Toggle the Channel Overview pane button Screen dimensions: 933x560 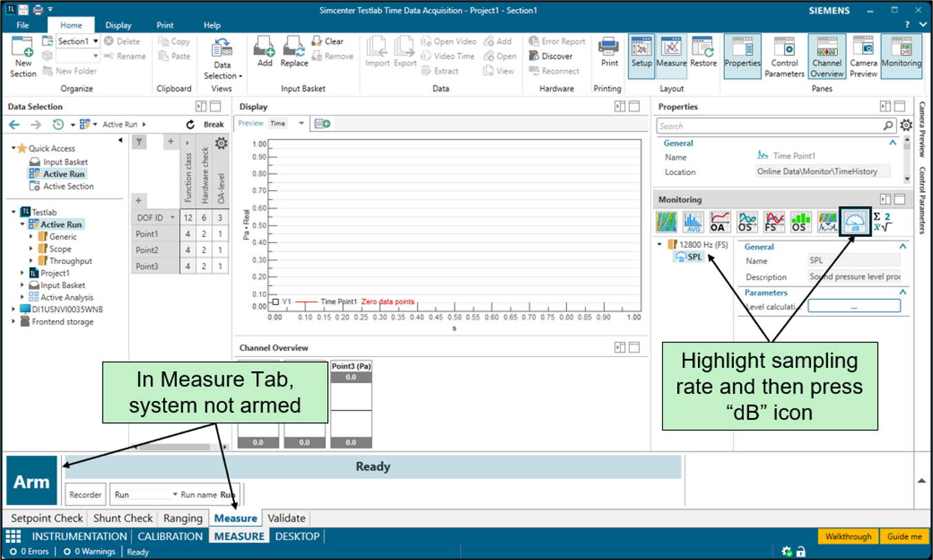pos(827,56)
